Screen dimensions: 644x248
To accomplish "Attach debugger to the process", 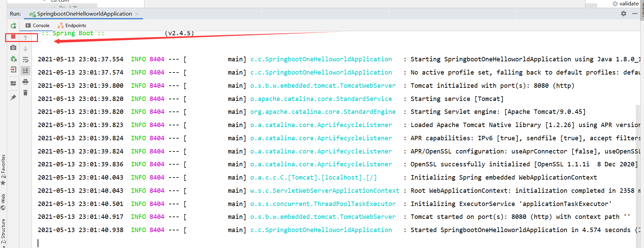I will [x=13, y=59].
